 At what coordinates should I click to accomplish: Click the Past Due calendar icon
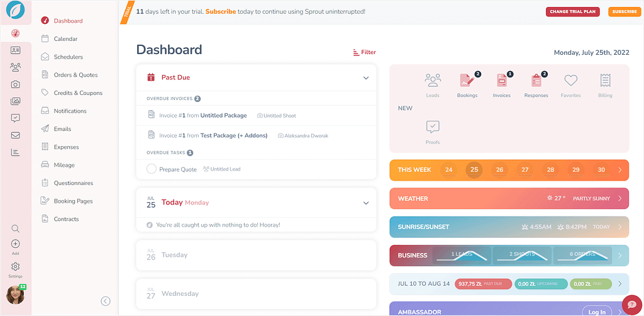point(151,77)
